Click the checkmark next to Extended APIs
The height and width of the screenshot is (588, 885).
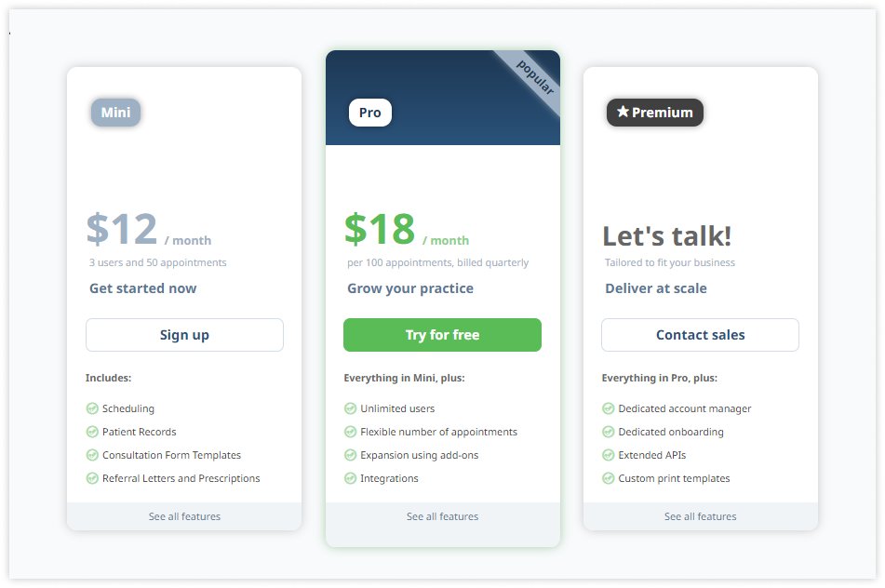608,455
